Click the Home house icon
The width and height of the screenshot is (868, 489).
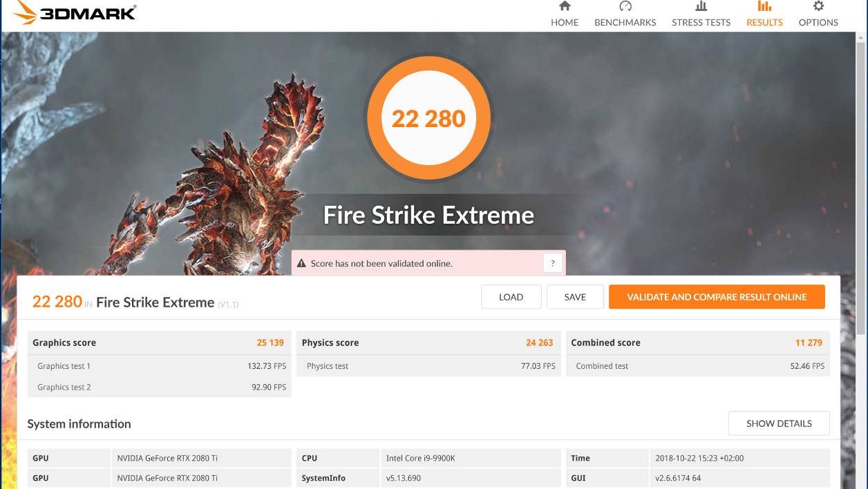point(565,6)
